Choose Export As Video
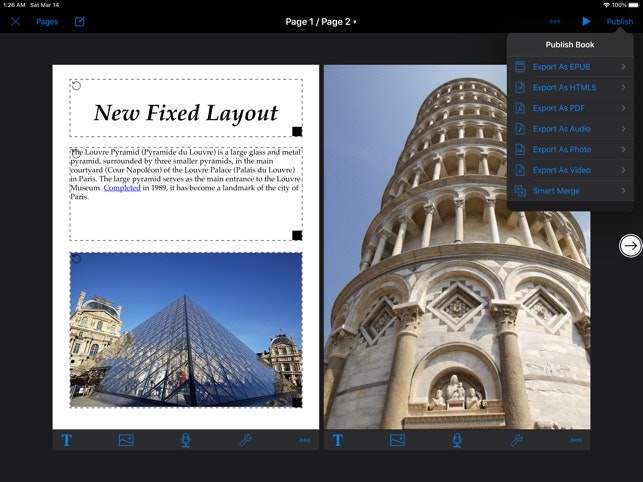 pos(570,170)
